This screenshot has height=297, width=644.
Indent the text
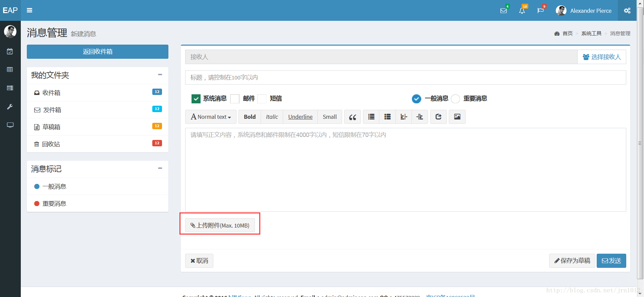tap(420, 117)
